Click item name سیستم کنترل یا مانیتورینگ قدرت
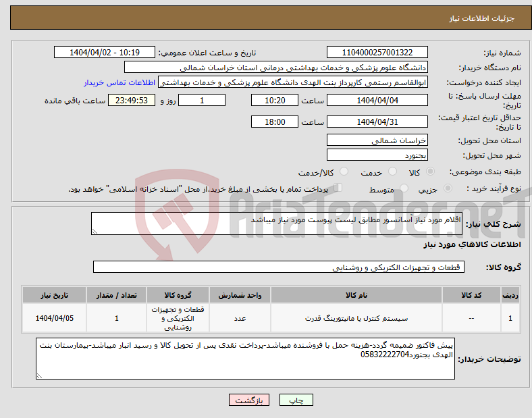Screen dimensions: 532x418 point(356,318)
